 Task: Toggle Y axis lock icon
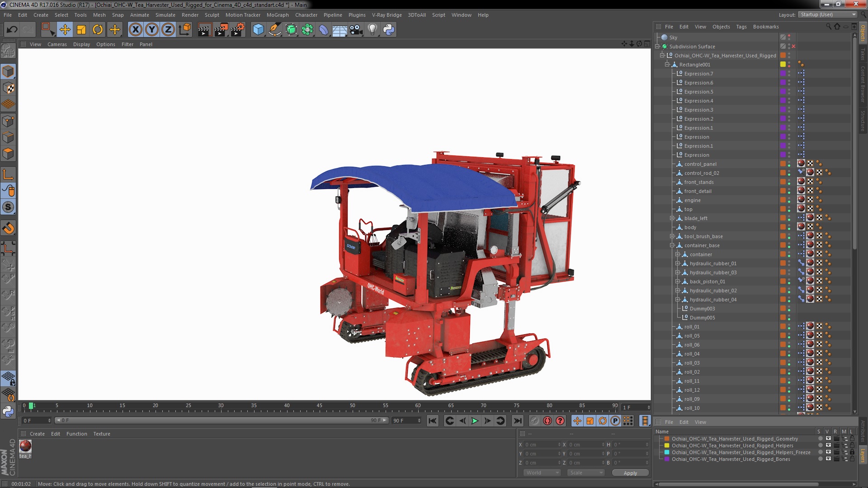[152, 30]
